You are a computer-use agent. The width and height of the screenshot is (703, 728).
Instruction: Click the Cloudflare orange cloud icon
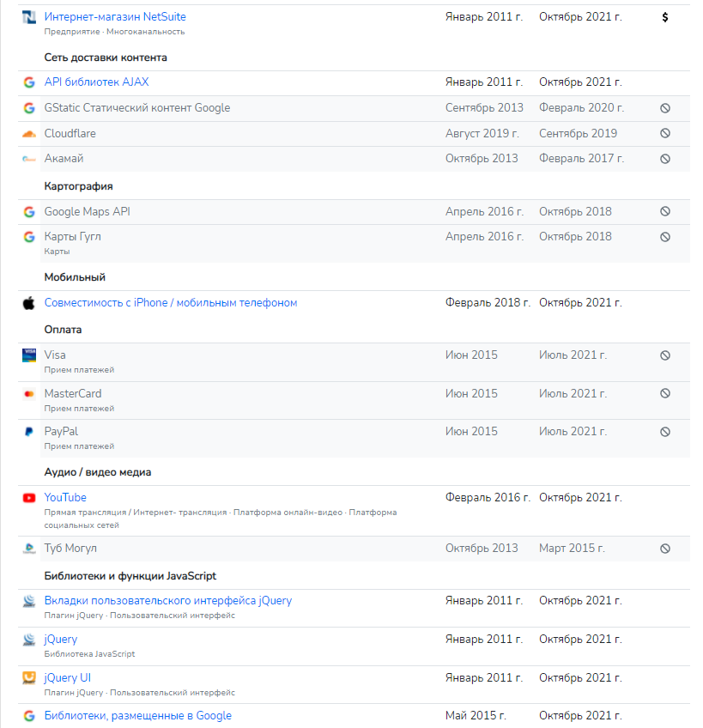click(x=29, y=134)
